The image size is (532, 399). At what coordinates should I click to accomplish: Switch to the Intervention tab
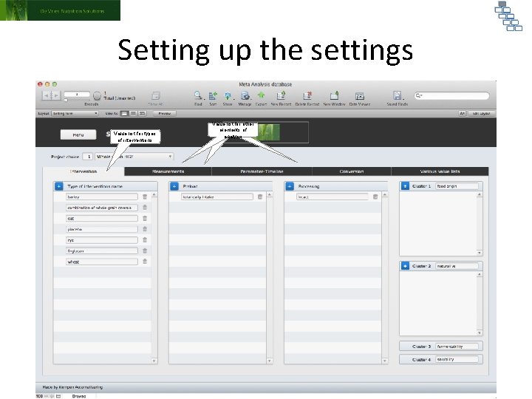click(83, 171)
